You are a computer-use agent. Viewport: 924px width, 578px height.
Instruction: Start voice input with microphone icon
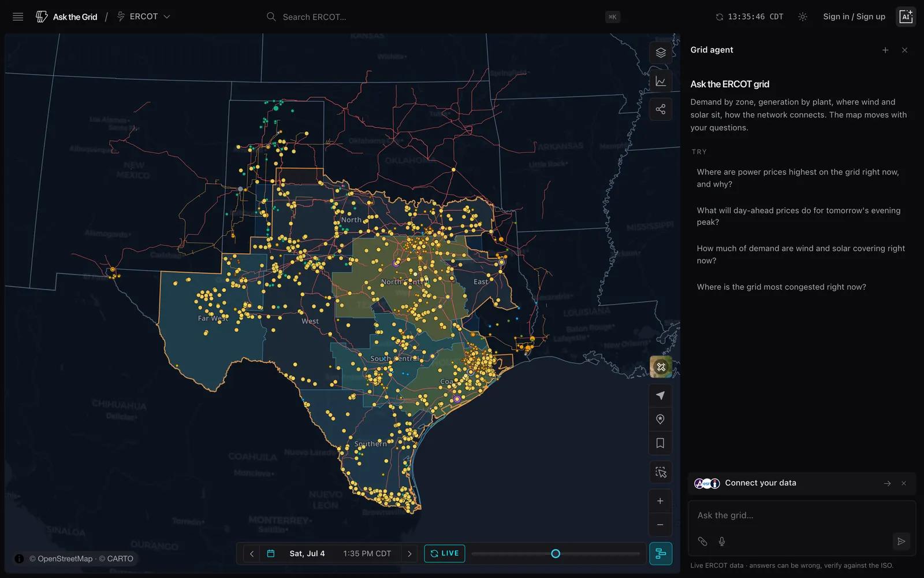[722, 542]
